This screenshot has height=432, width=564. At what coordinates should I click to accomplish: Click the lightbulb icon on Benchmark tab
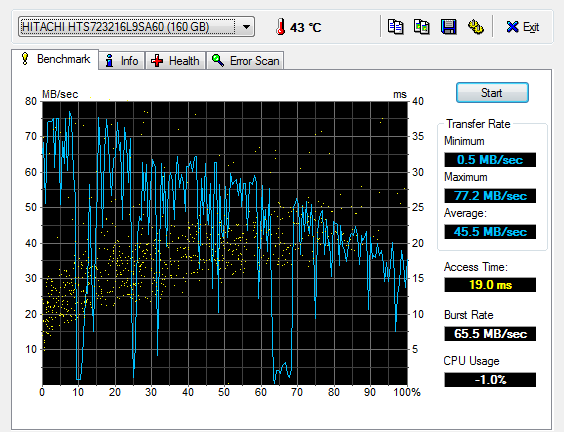coord(25,59)
